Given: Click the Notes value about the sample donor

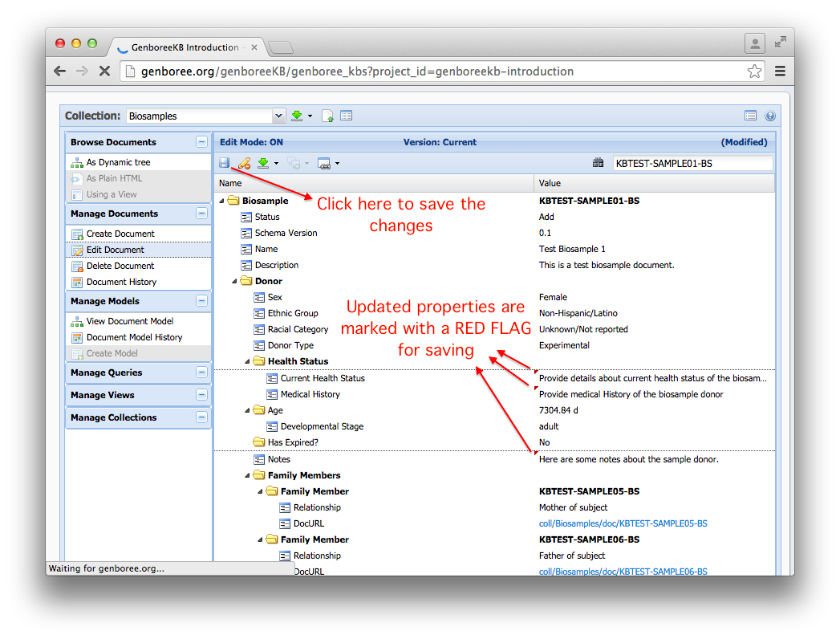Looking at the screenshot, I should (x=629, y=459).
